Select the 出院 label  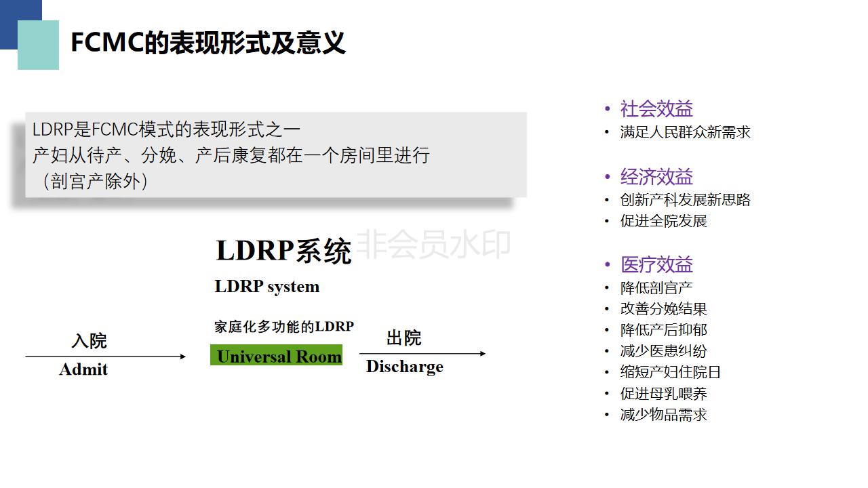(x=403, y=338)
